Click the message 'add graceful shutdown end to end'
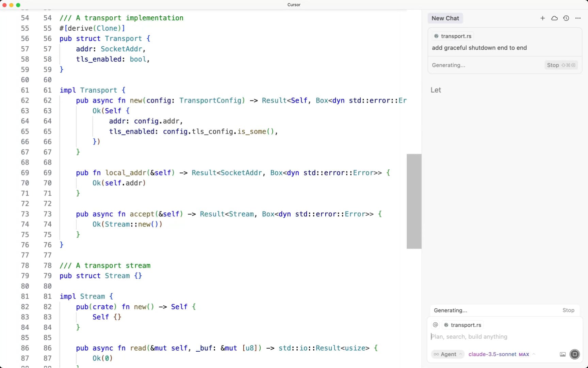The height and width of the screenshot is (368, 588). pos(479,48)
